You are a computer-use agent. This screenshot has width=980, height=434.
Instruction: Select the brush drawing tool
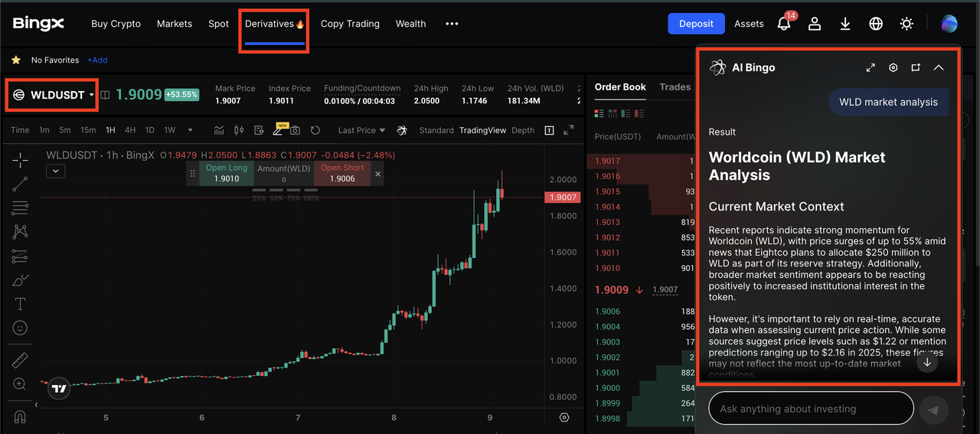click(x=21, y=279)
